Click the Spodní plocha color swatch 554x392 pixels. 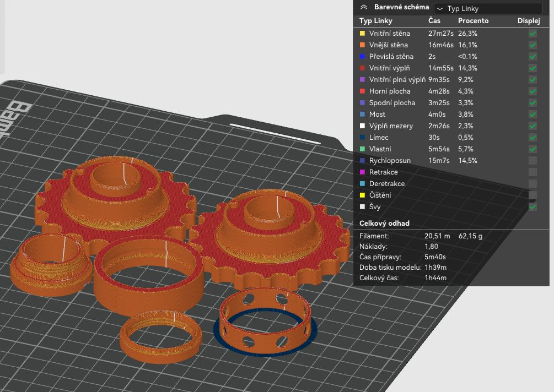(x=362, y=102)
